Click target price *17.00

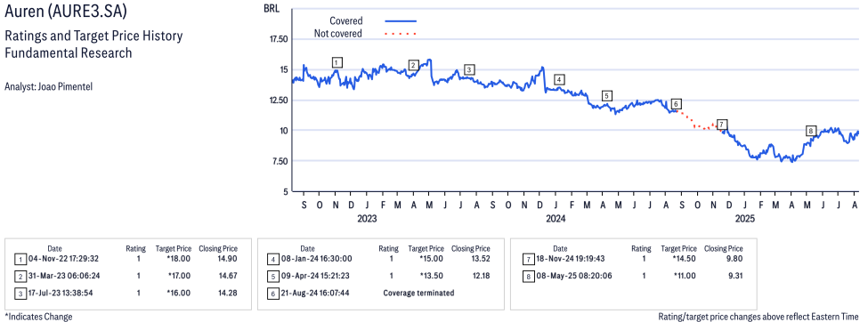tap(180, 276)
